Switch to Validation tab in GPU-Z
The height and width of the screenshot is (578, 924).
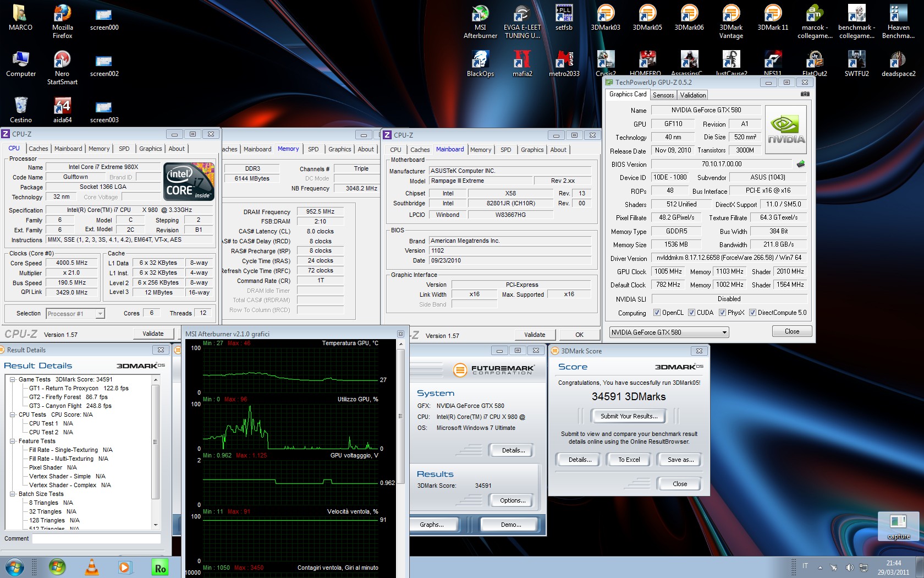click(x=693, y=95)
